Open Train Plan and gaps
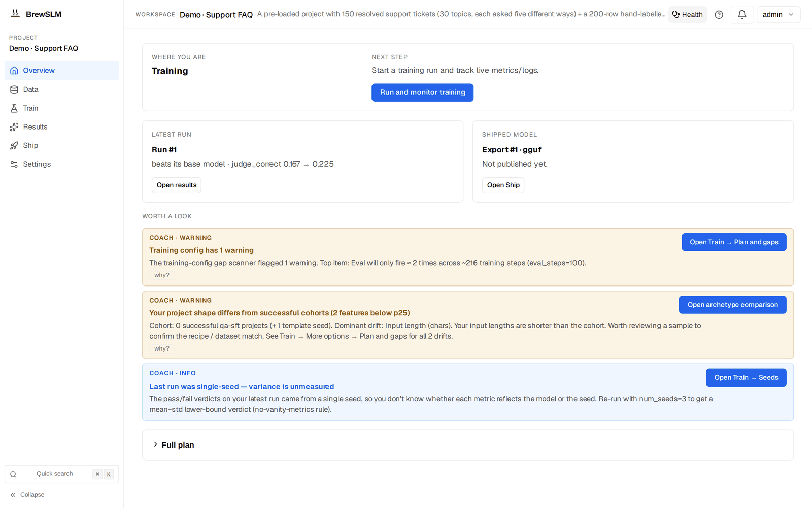Viewport: 812px width, 508px height. [x=734, y=242]
